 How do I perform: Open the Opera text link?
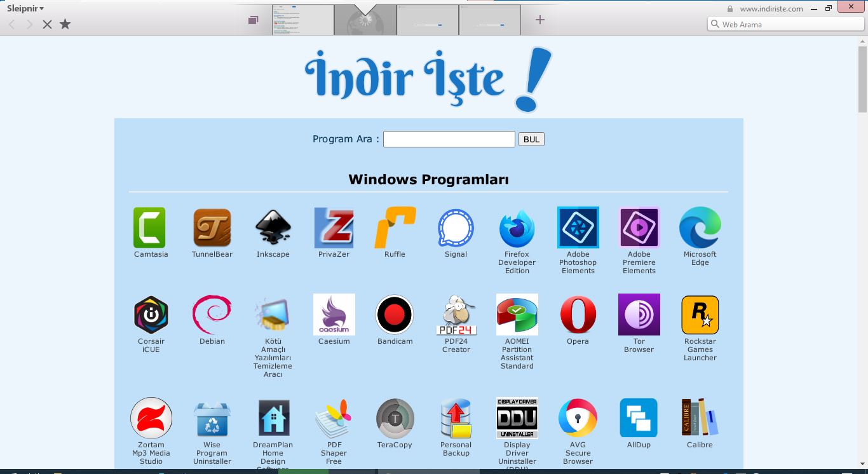(578, 341)
